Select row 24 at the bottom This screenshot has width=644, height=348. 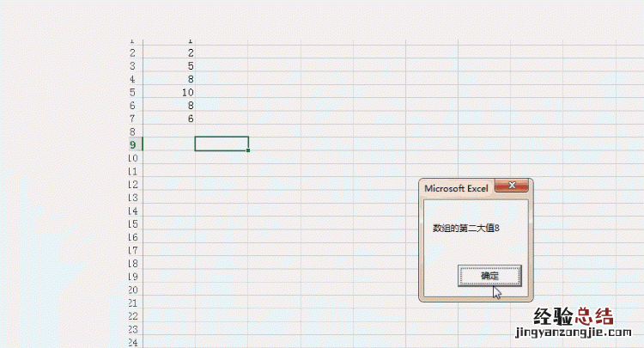pos(131,342)
